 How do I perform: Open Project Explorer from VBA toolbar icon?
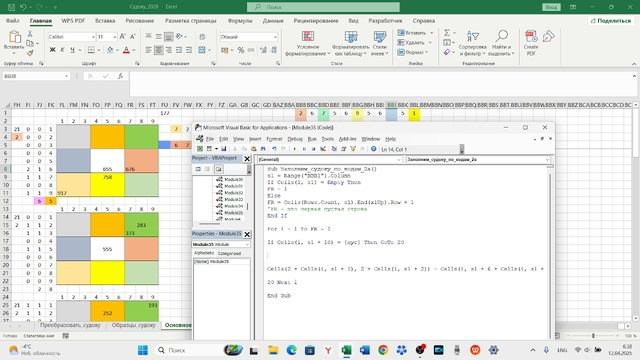click(x=334, y=149)
